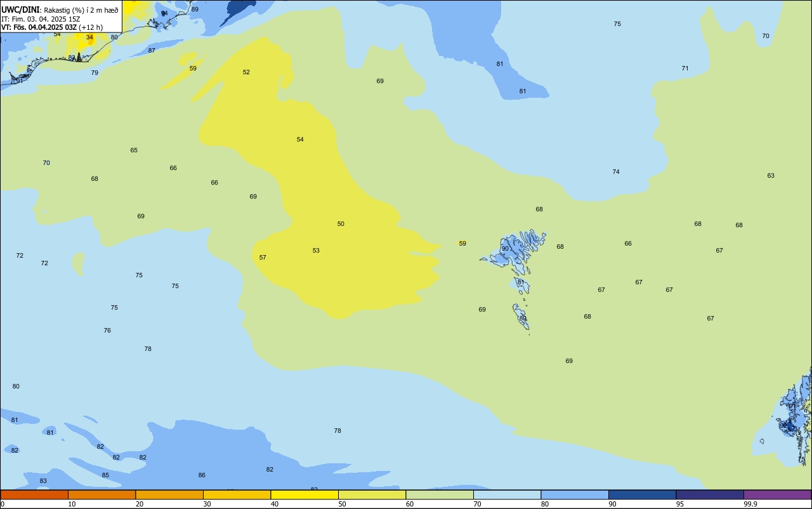This screenshot has height=509, width=812.
Task: Click the dark orange 0–10 legend swatch
Action: click(x=34, y=494)
